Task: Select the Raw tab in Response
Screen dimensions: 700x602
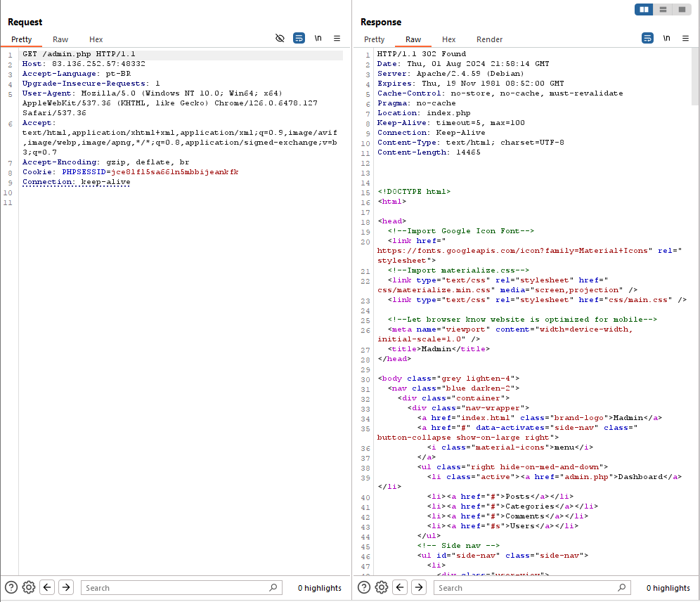Action: 413,39
